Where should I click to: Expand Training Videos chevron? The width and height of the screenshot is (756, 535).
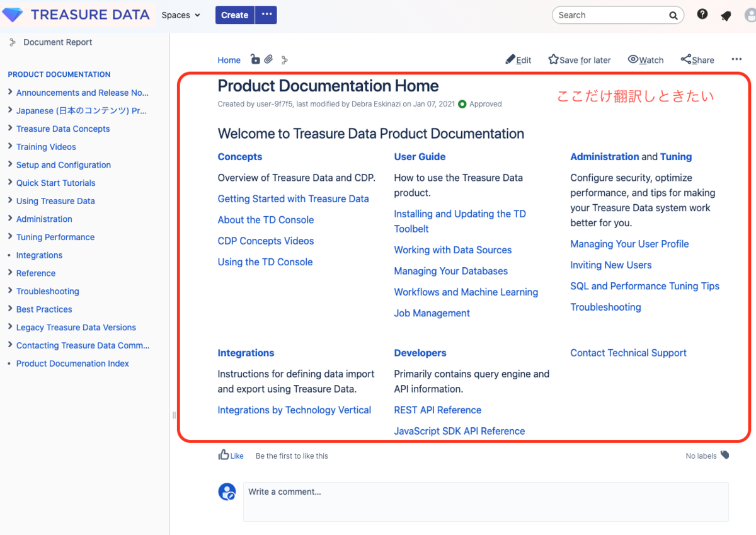[x=10, y=146]
